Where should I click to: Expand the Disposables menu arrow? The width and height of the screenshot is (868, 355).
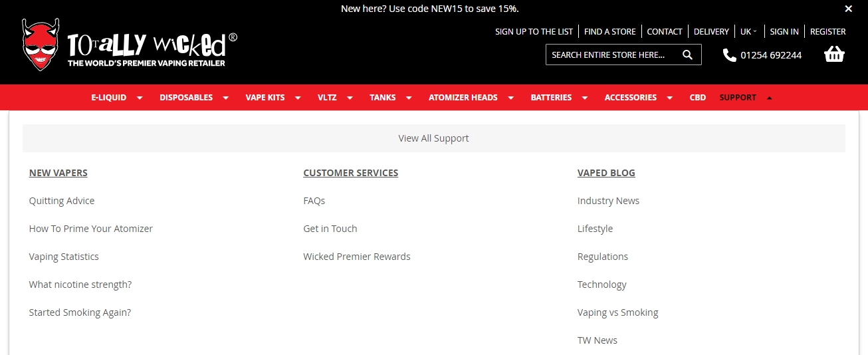226,98
